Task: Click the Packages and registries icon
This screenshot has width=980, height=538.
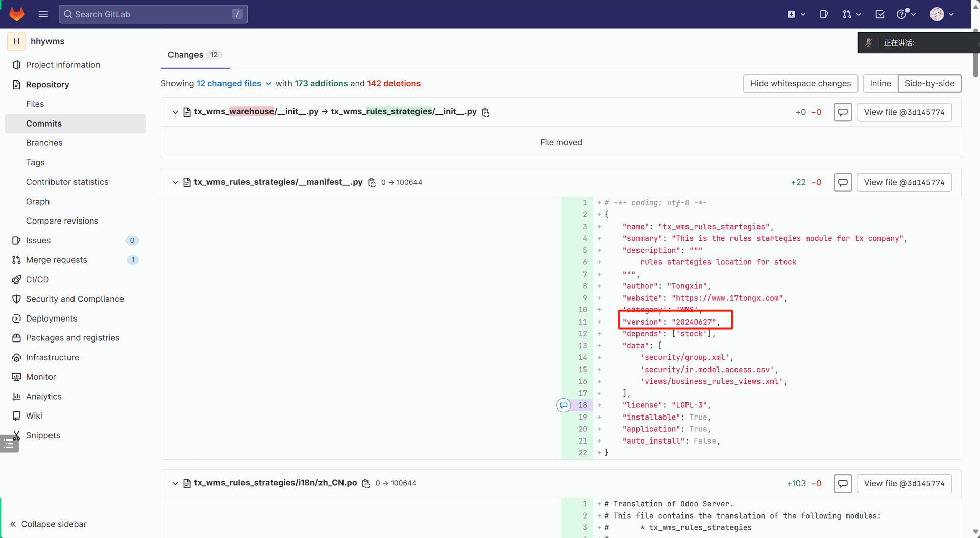Action: [16, 338]
